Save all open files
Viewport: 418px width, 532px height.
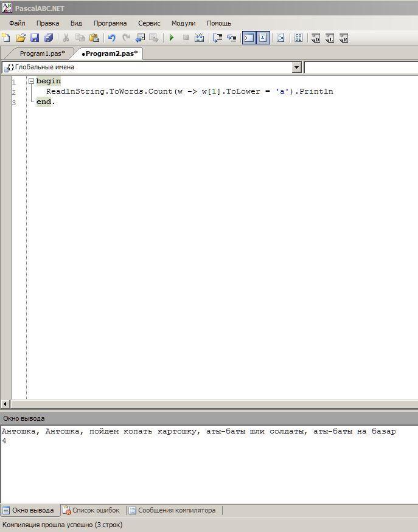[49, 38]
